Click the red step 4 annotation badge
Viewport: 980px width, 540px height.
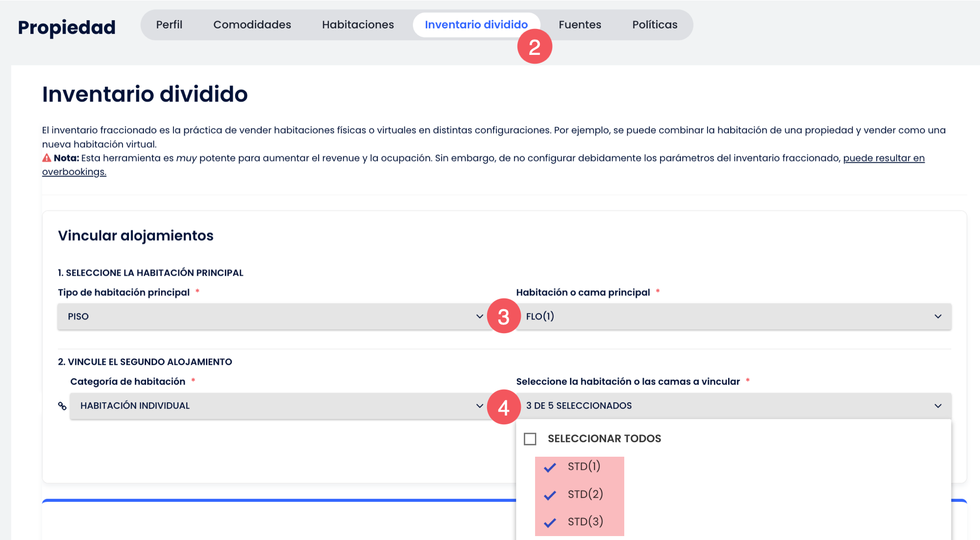(x=503, y=407)
